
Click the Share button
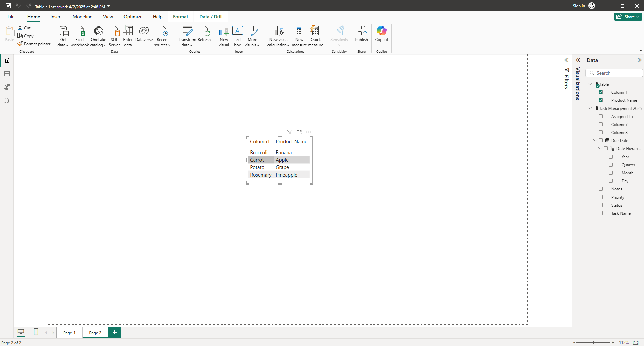point(628,17)
